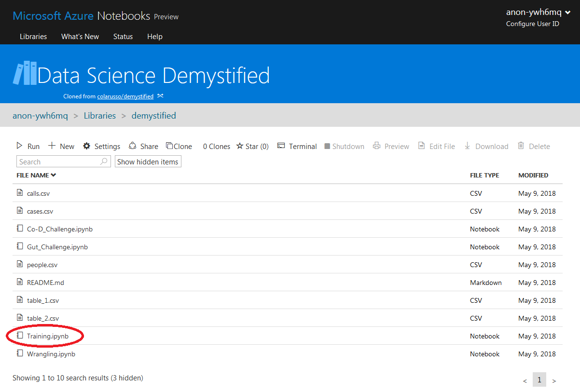This screenshot has width=580, height=392.
Task: Click the search magnifier icon
Action: click(x=104, y=162)
